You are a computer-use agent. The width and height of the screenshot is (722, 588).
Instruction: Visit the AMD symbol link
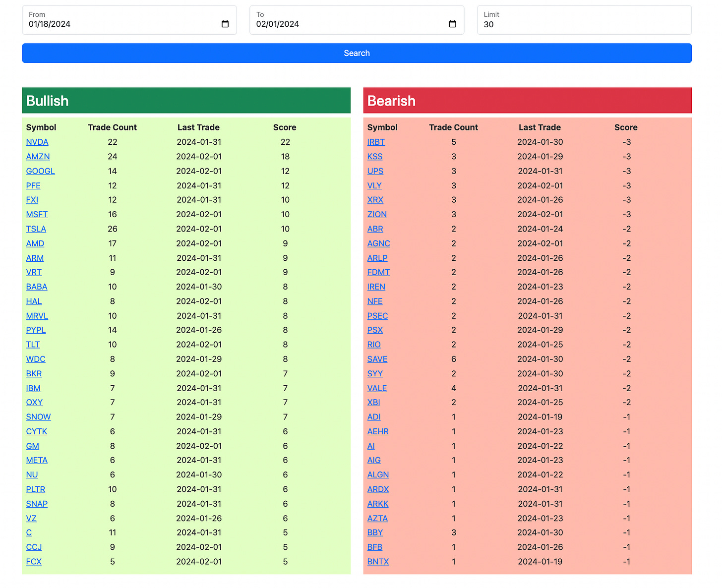(x=35, y=243)
